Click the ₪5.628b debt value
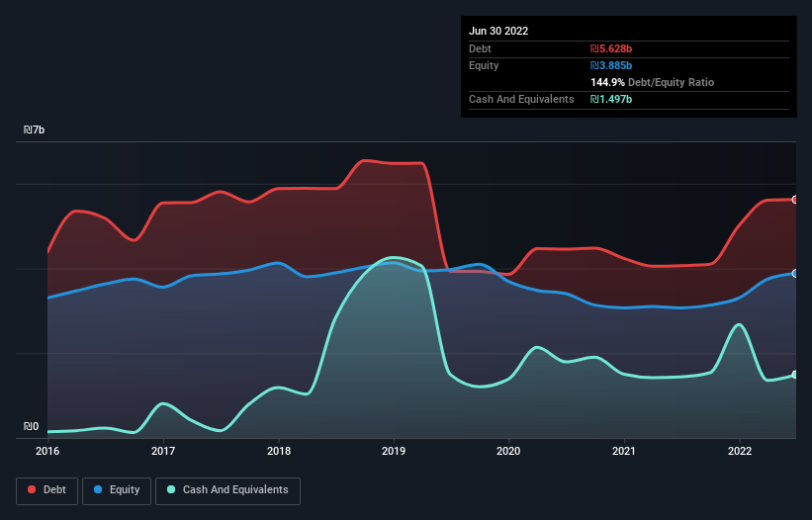This screenshot has width=812, height=520. [611, 48]
